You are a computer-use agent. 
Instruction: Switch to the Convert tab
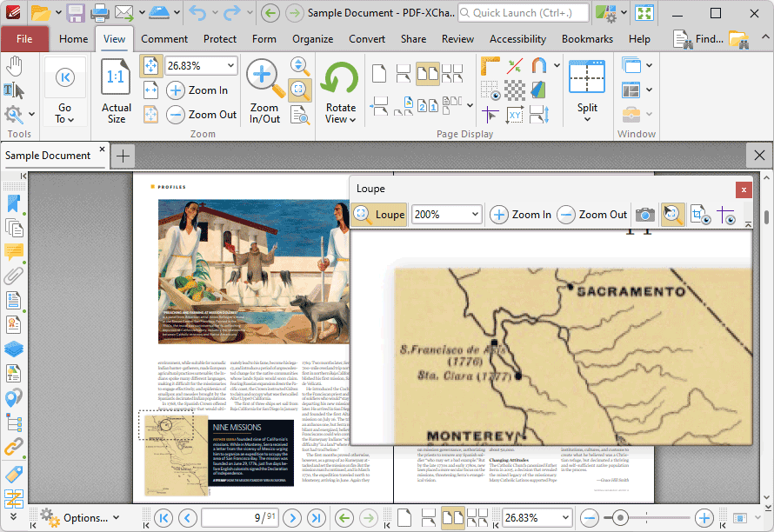(x=367, y=39)
